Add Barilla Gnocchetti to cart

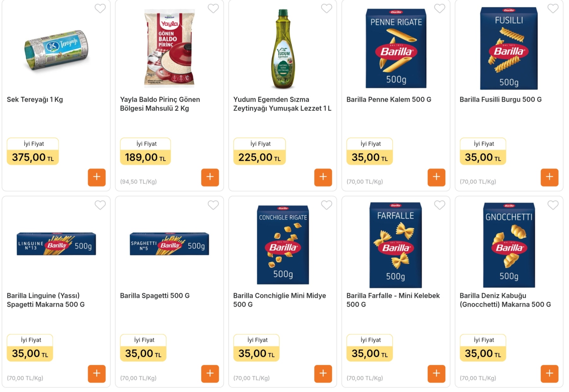coord(549,374)
